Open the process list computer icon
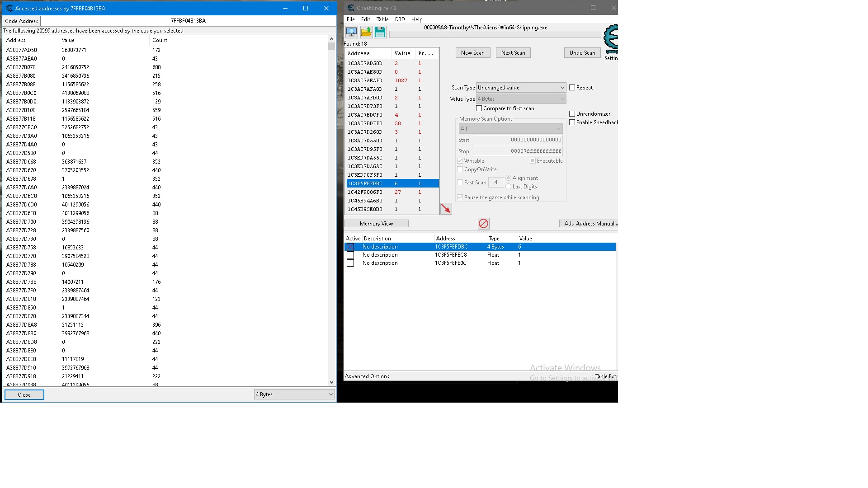Screen dimensions: 868x488 tap(351, 32)
